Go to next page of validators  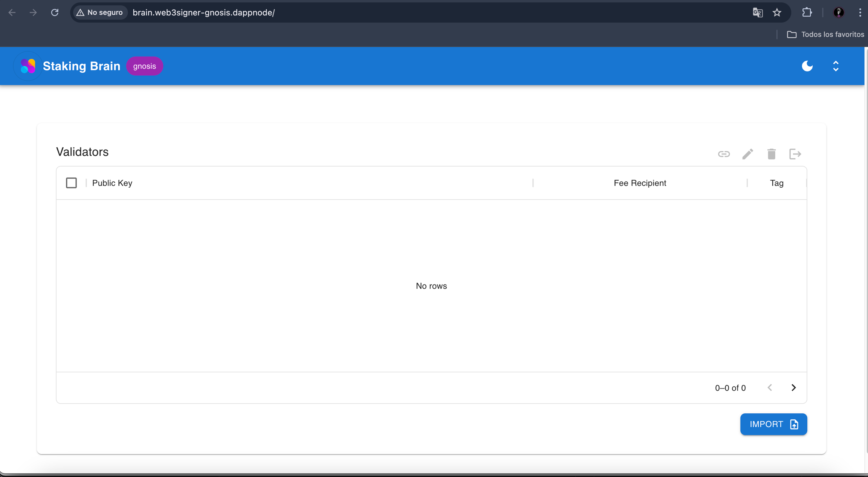coord(793,388)
